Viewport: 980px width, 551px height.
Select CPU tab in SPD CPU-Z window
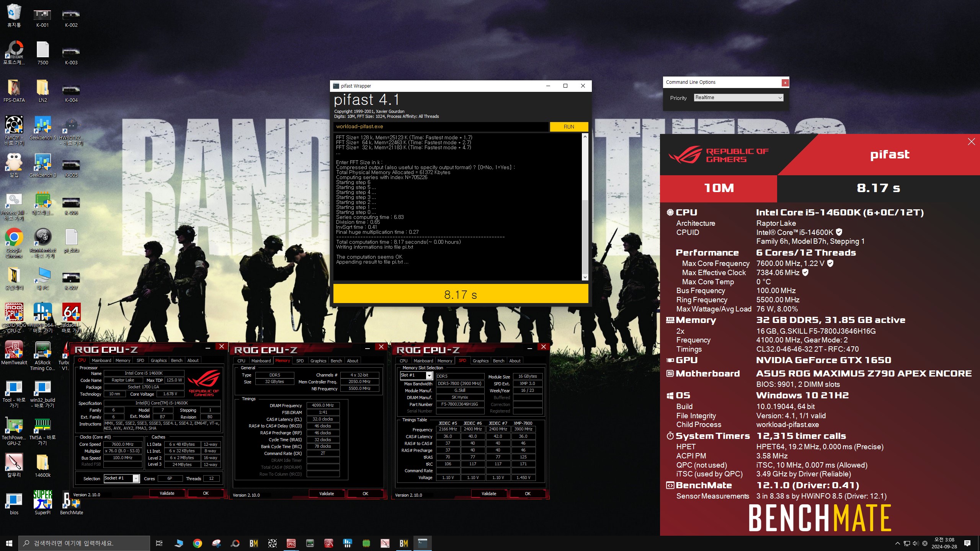pos(403,361)
